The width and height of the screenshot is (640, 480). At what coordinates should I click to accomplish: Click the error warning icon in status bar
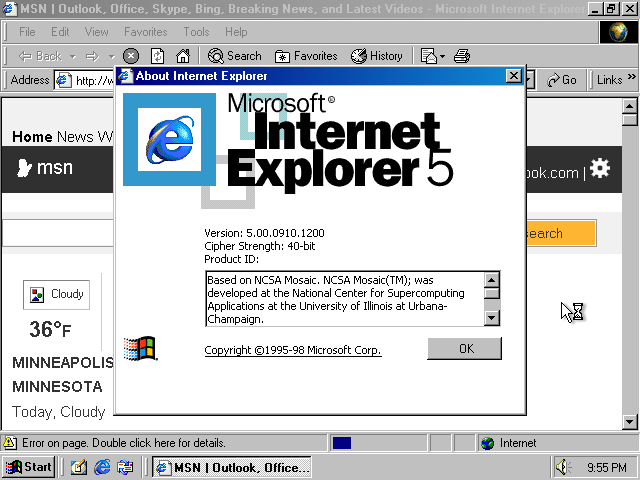pyautogui.click(x=10, y=443)
